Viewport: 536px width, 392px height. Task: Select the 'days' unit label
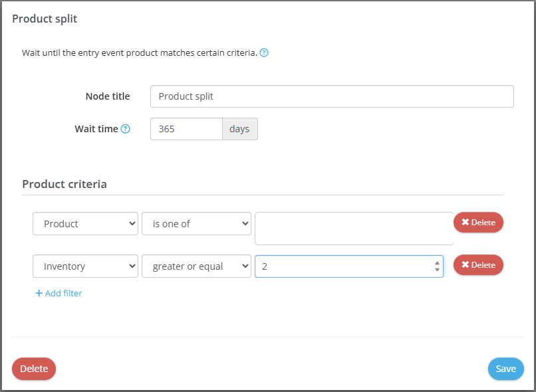240,129
